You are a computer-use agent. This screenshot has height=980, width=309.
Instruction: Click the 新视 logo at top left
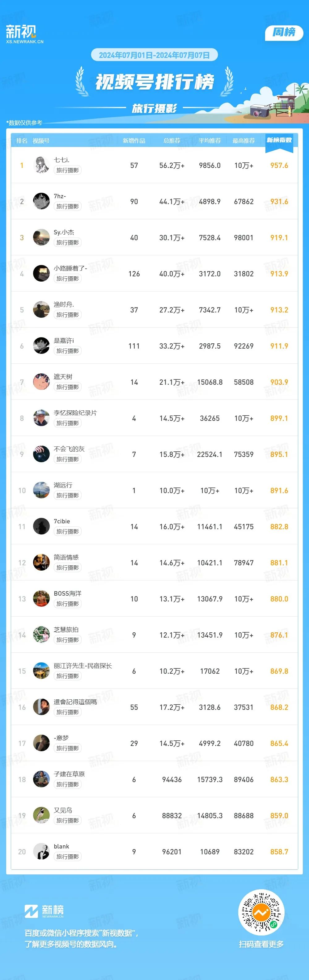pos(24,34)
